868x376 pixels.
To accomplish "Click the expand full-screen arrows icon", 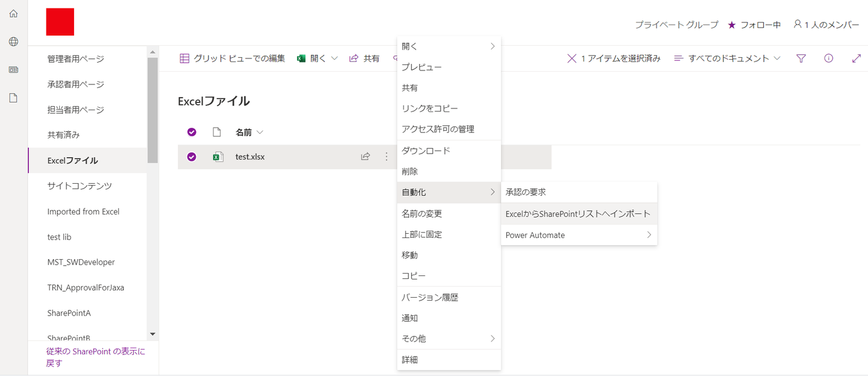I will tap(857, 58).
